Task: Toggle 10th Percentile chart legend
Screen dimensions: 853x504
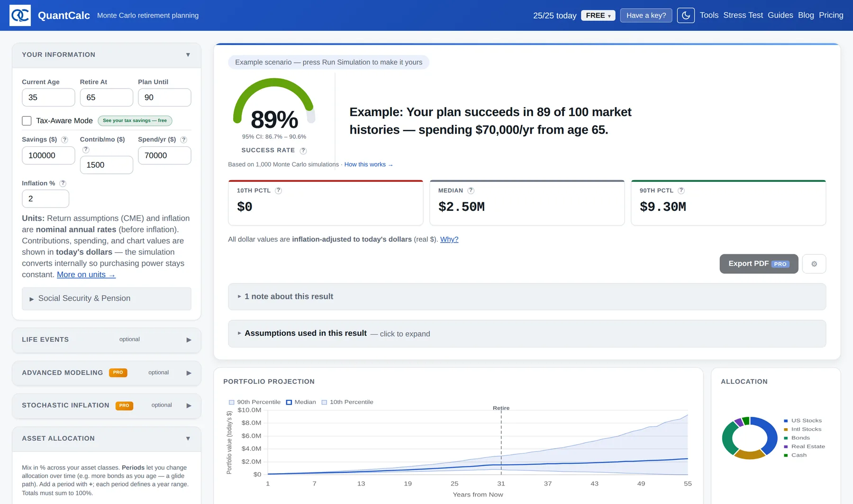Action: point(347,402)
